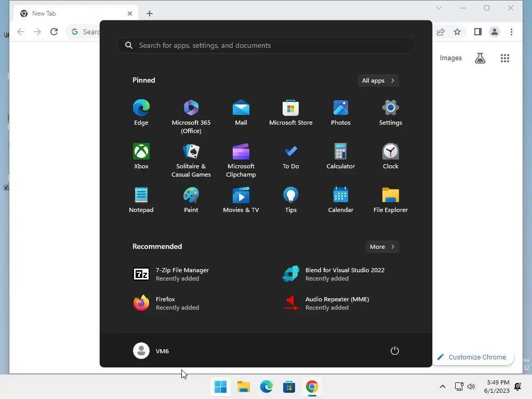This screenshot has height=399, width=532.
Task: Open File Explorer from the pinned apps
Action: point(391,200)
